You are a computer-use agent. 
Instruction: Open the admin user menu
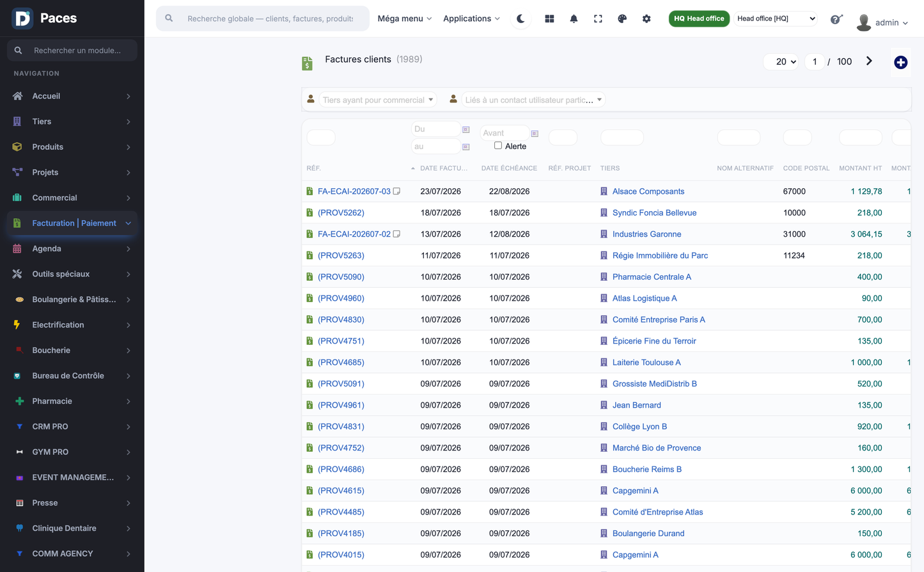(882, 22)
